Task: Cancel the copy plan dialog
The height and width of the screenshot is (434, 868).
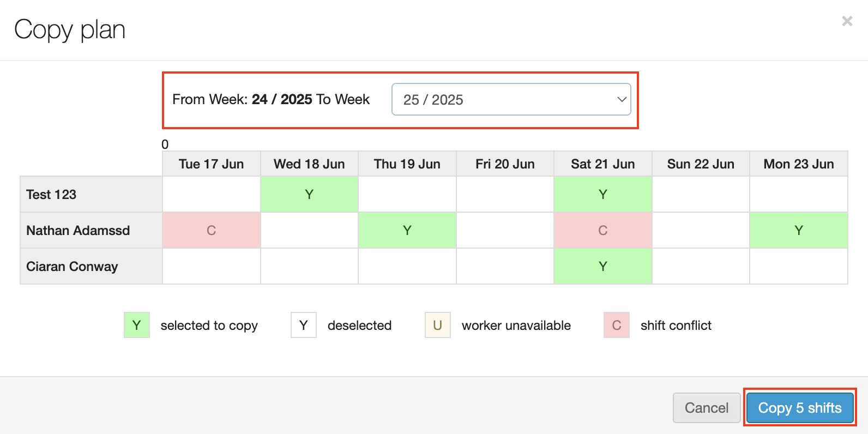Action: click(706, 408)
